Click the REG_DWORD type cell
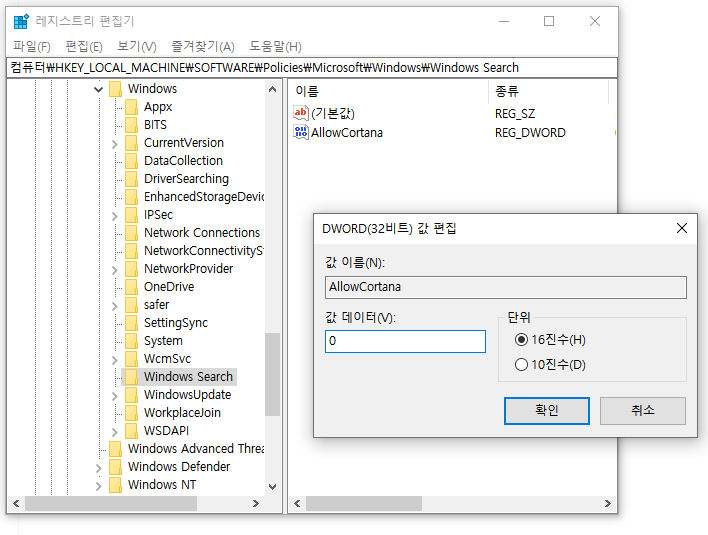The width and height of the screenshot is (708, 535). point(530,132)
